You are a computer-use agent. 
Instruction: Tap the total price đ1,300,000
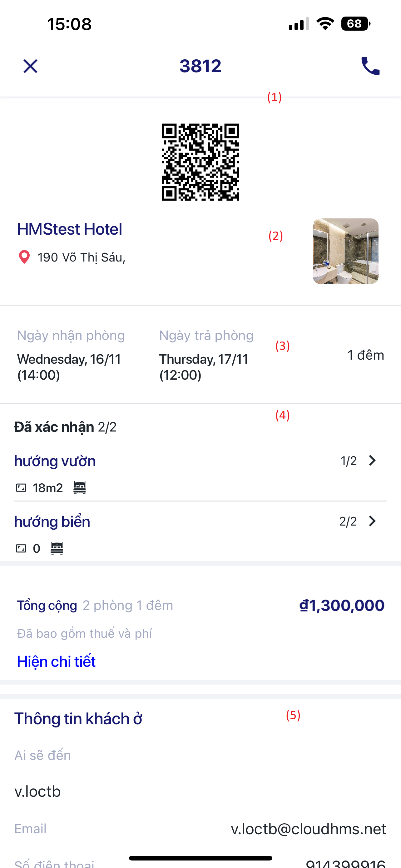[342, 606]
